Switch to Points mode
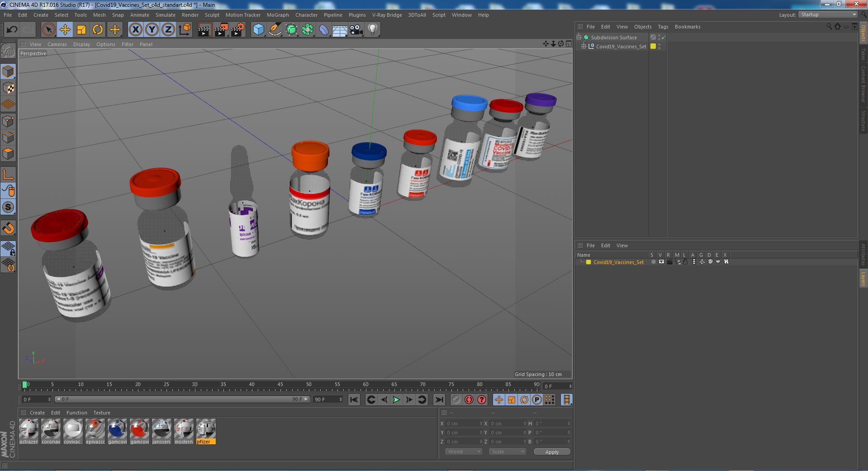 (8, 121)
